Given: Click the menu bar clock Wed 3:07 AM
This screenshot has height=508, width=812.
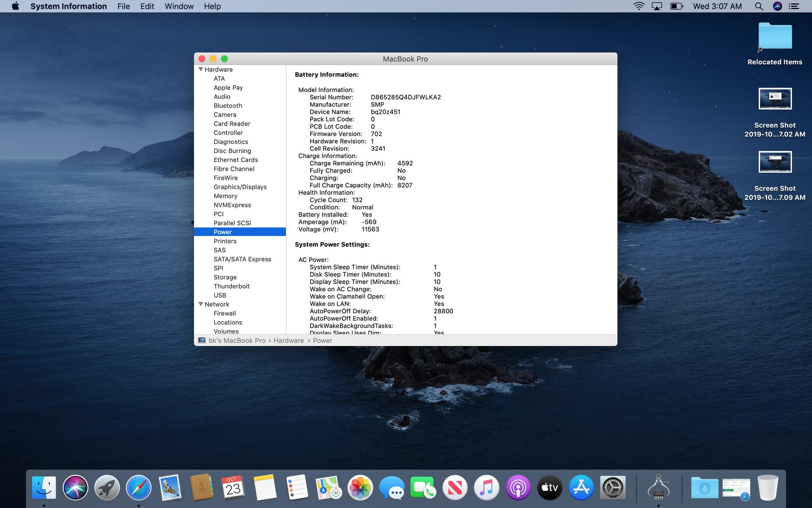Looking at the screenshot, I should tap(717, 6).
